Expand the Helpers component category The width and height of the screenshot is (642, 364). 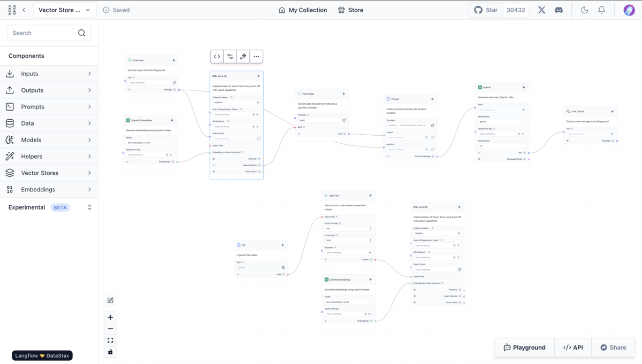49,157
